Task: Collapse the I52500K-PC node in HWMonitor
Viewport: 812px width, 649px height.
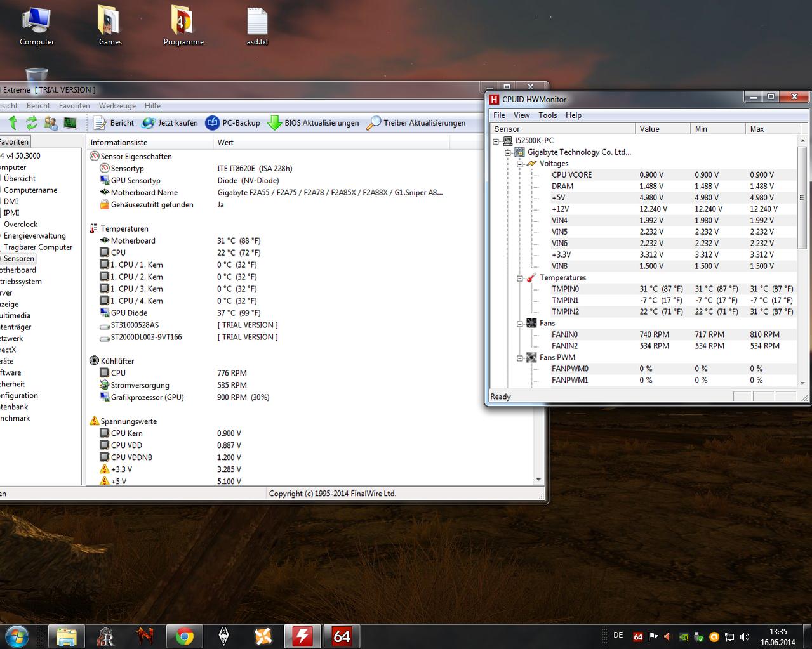Action: pos(496,141)
